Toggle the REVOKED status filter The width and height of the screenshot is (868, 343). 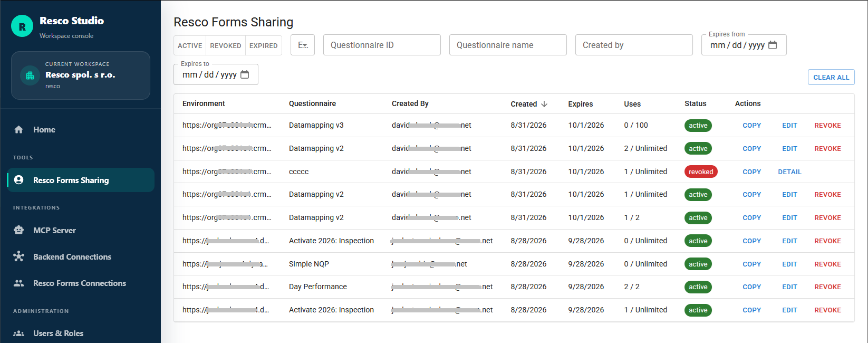(226, 45)
